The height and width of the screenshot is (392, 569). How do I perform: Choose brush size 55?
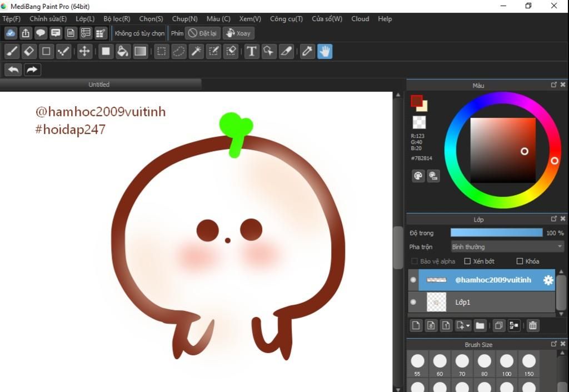tap(417, 365)
